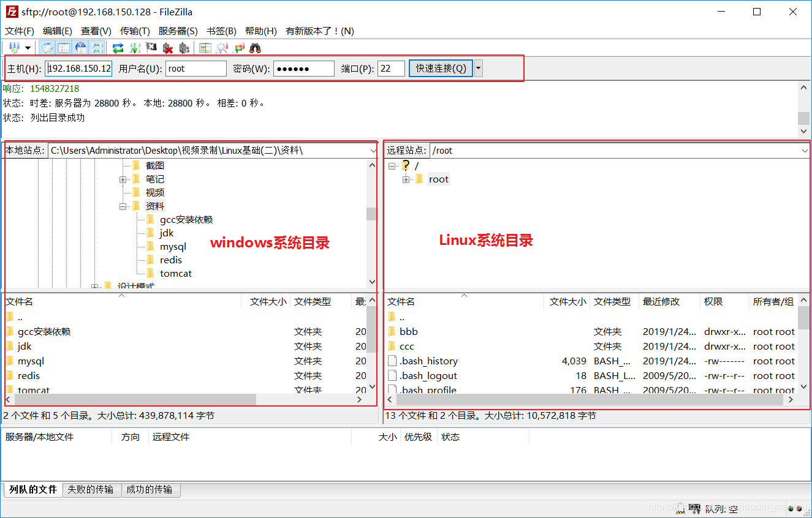Toggle the message log display
This screenshot has width=812, height=518.
47,48
